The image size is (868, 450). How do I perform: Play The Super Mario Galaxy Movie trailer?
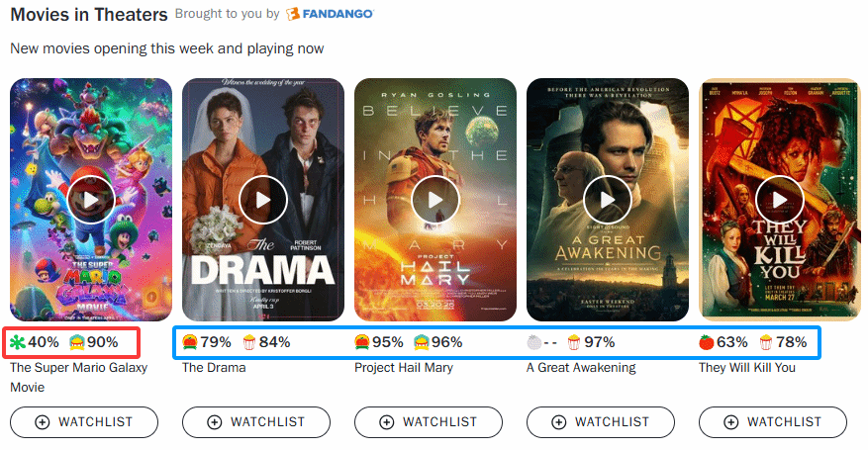click(91, 201)
